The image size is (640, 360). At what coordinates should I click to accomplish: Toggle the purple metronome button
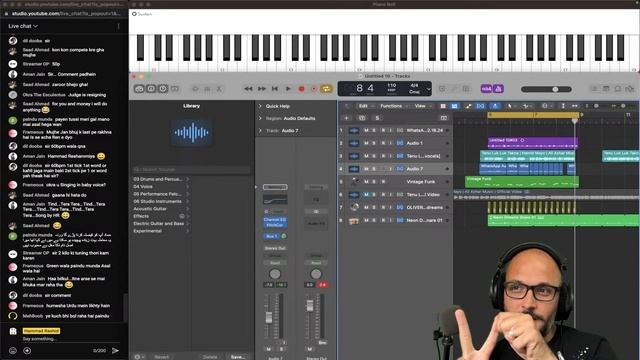click(498, 89)
